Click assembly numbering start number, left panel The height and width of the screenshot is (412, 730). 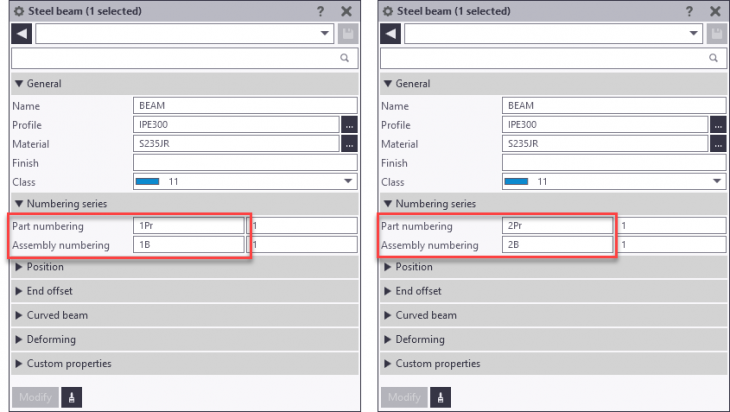(302, 245)
